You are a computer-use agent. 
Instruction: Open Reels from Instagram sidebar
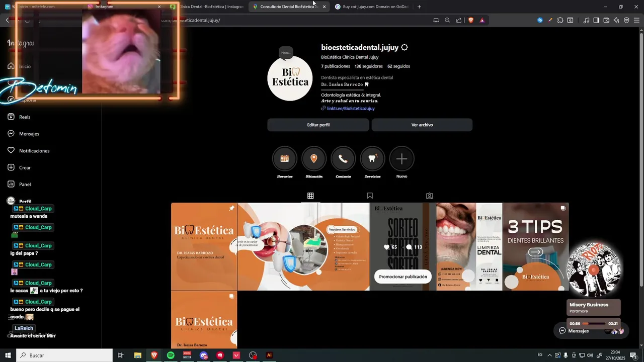click(19, 117)
